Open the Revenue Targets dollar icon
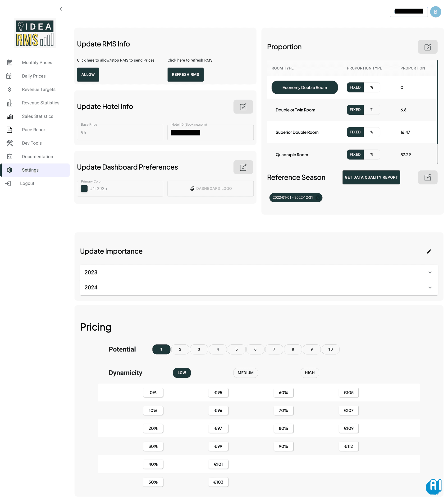Viewport: 448px width, 501px height. coord(10,90)
